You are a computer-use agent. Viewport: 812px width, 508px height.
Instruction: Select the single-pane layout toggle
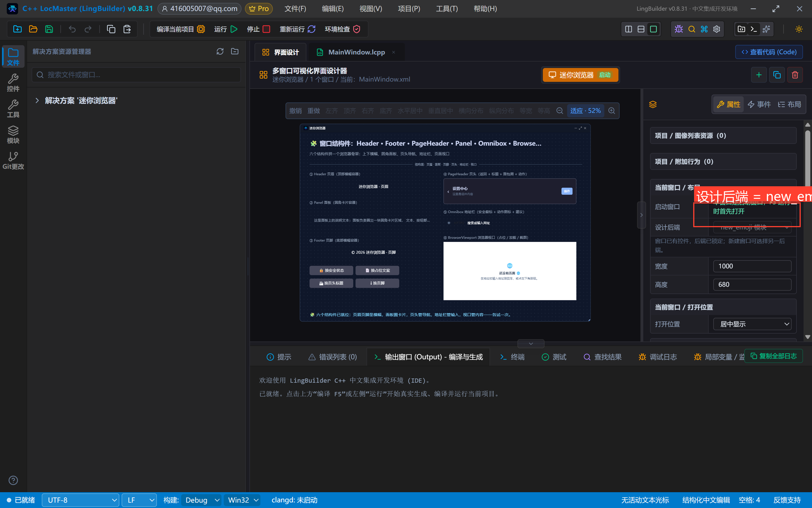(653, 29)
